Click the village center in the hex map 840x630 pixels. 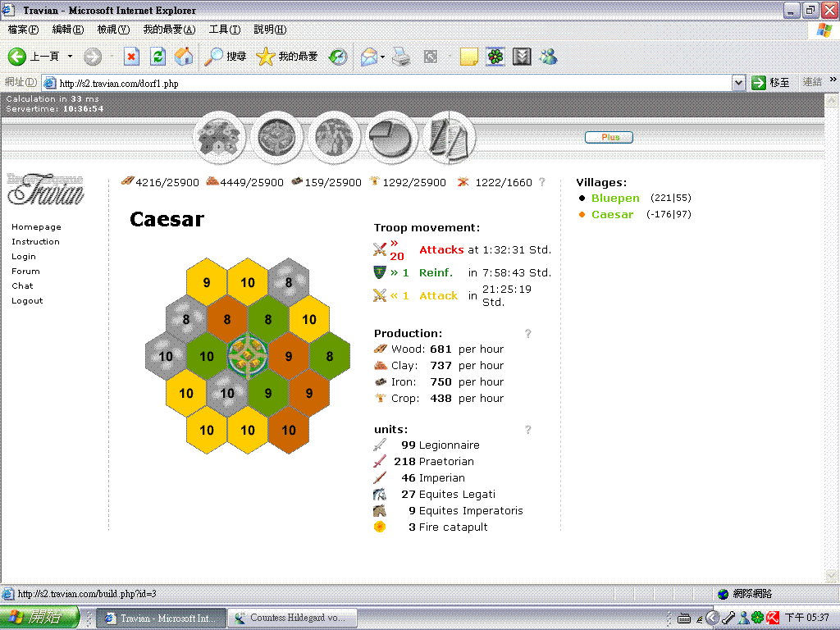248,356
